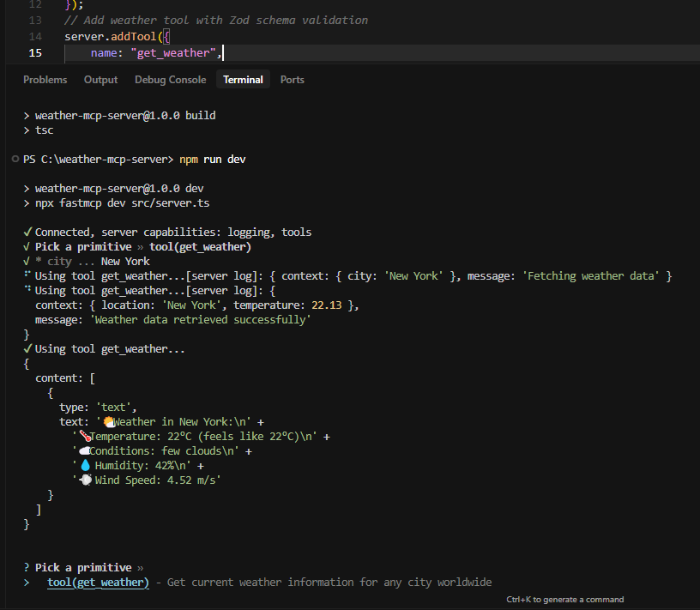Click 'Wind Speed: 4.52 m/s' text
Image resolution: width=700 pixels, height=610 pixels.
[x=155, y=480]
